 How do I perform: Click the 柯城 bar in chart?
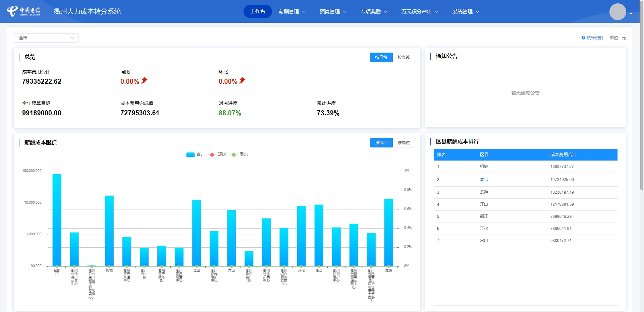[109, 231]
